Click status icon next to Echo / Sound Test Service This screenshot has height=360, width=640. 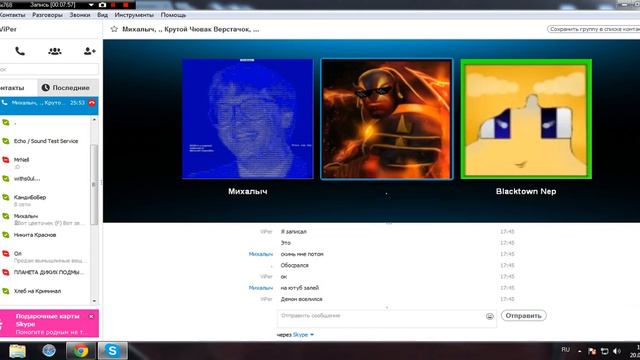[x=6, y=141]
